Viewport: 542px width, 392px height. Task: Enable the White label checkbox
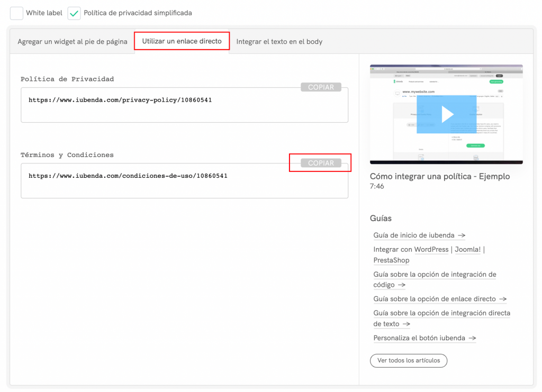point(17,13)
